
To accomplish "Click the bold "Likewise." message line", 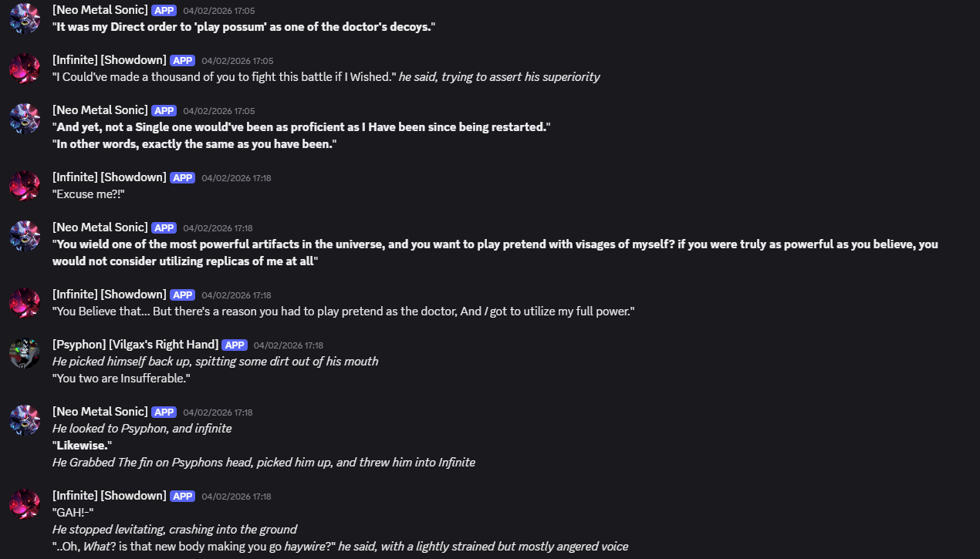I will click(83, 446).
